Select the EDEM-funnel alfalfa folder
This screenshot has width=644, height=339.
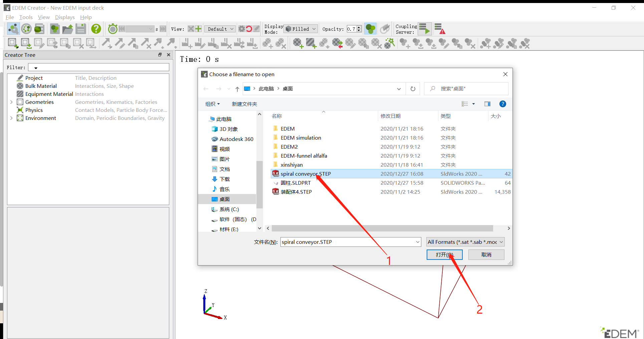[x=304, y=156]
